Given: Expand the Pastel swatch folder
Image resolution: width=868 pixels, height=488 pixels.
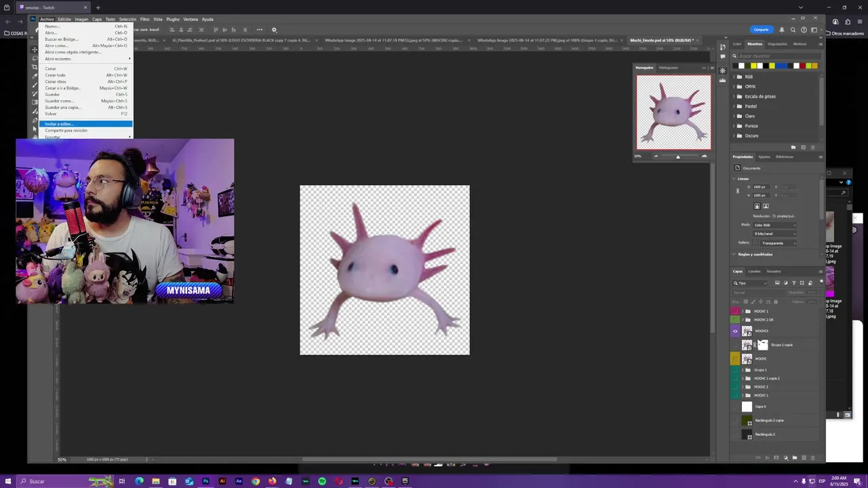Looking at the screenshot, I should tap(734, 106).
